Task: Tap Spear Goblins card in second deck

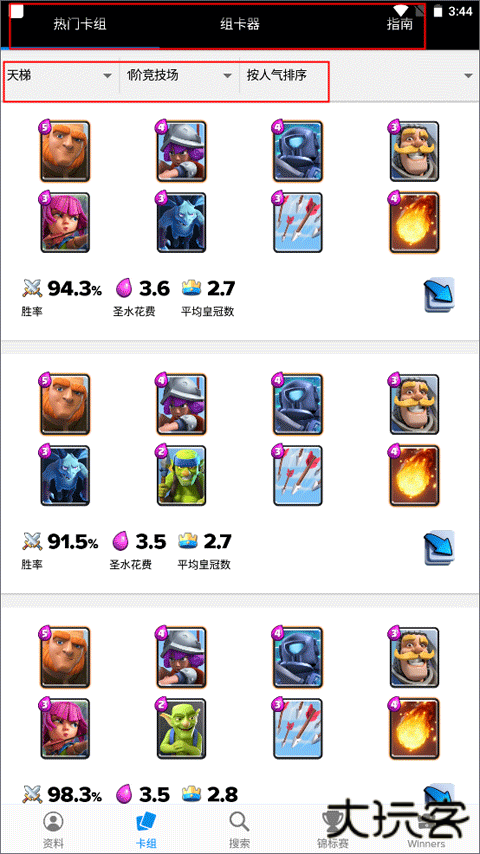Action: coord(181,475)
